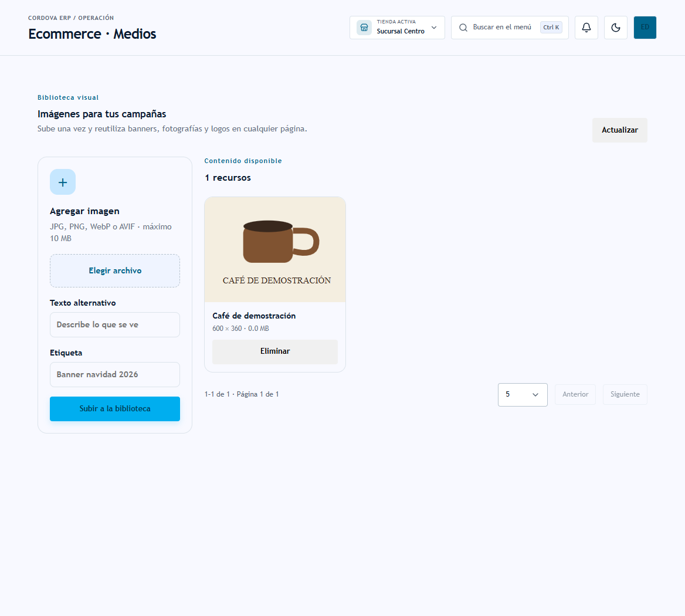Focus the Texto alternativo input field

pyautogui.click(x=115, y=324)
